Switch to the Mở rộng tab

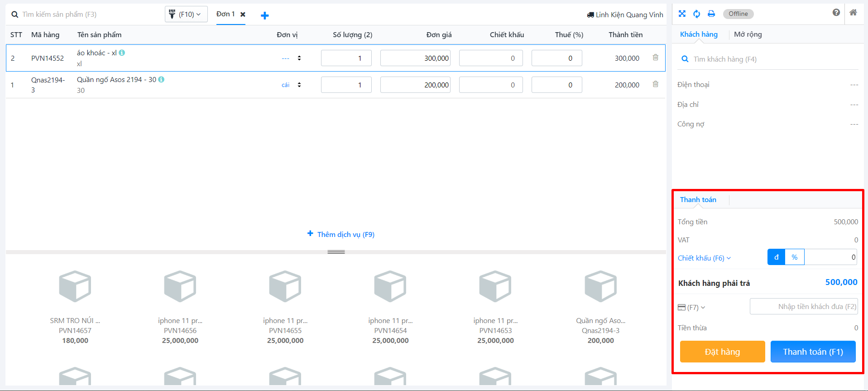[x=748, y=34]
